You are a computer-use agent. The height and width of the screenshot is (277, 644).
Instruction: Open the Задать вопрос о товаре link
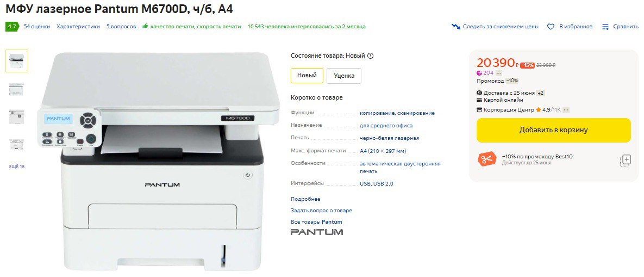[321, 211]
